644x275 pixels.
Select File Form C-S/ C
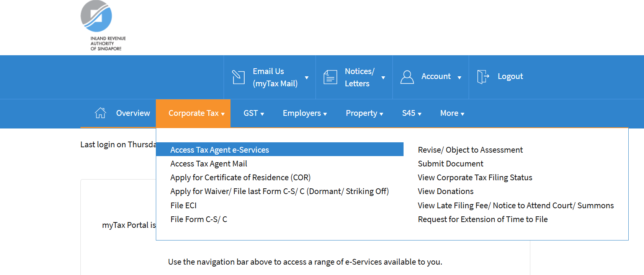coord(199,219)
